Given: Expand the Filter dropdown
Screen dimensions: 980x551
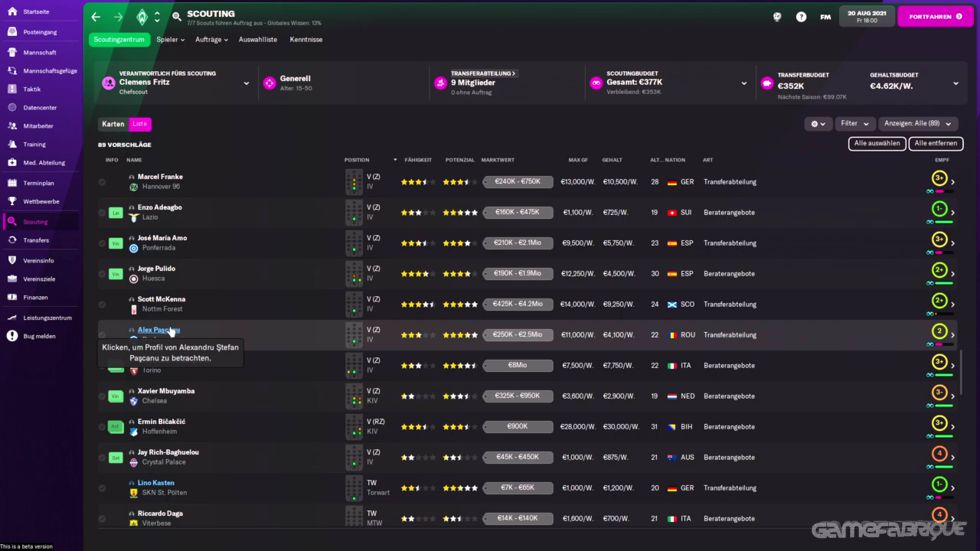Looking at the screenshot, I should pos(854,124).
